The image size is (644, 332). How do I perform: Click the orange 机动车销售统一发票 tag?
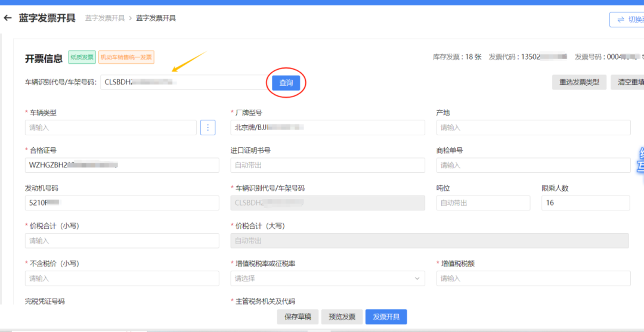pyautogui.click(x=126, y=57)
